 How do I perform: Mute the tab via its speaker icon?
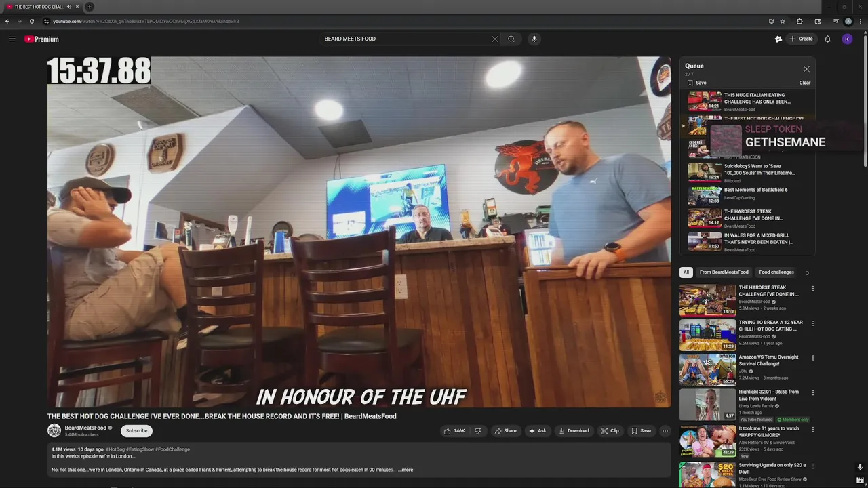tap(68, 7)
